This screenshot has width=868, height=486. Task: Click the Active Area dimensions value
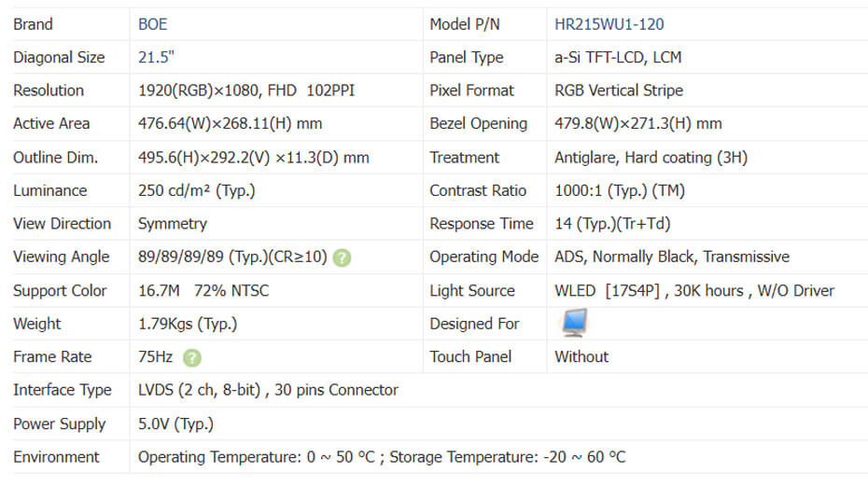click(231, 123)
